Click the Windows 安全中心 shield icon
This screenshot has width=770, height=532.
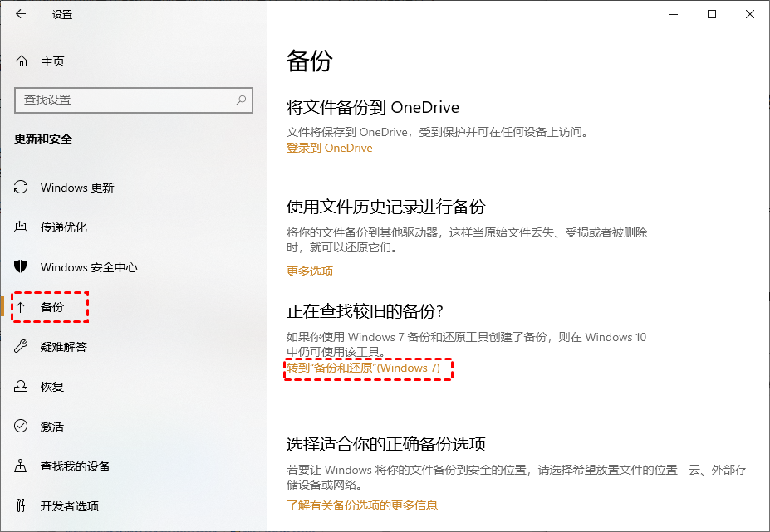pos(21,266)
